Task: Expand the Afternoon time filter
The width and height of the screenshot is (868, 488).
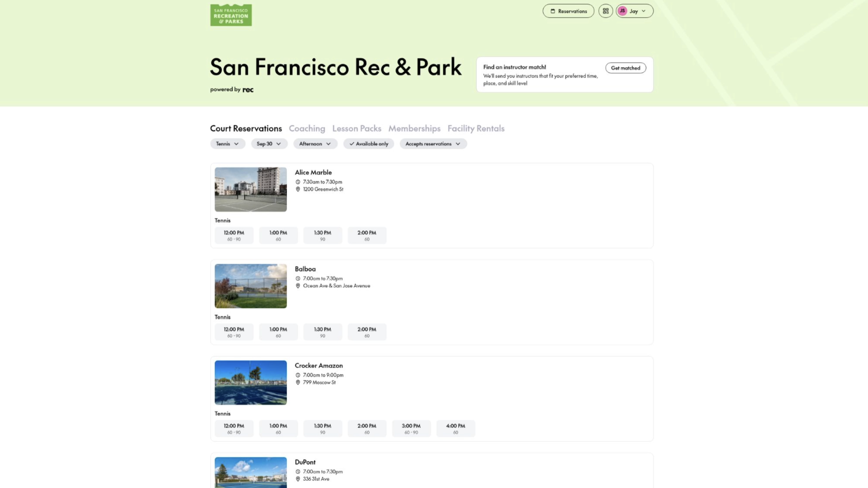Action: pos(315,144)
